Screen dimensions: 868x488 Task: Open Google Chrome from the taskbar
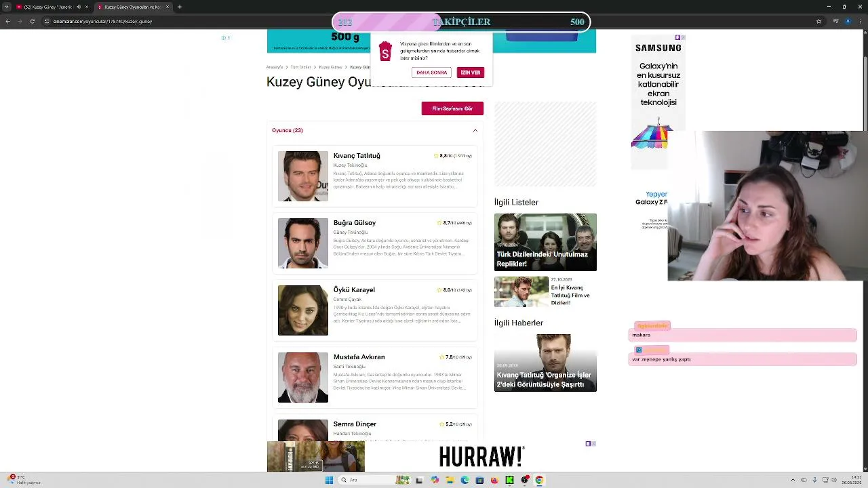(539, 480)
